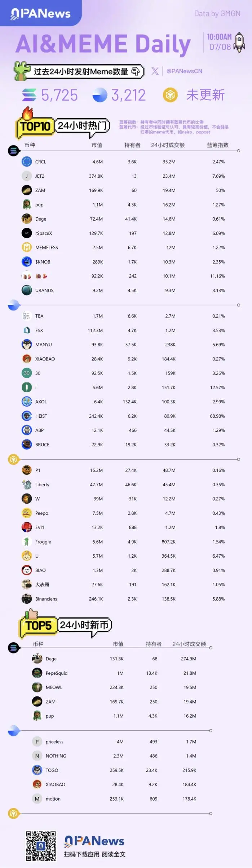This screenshot has width=252, height=868.
Task: Select the 24小时成交额 column header in TOP10
Action: [x=168, y=145]
